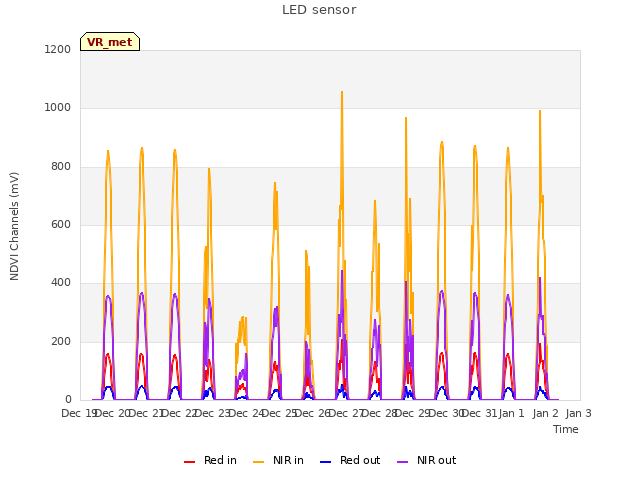Click the red Red in legend swatch
The height and width of the screenshot is (480, 640).
click(x=189, y=462)
